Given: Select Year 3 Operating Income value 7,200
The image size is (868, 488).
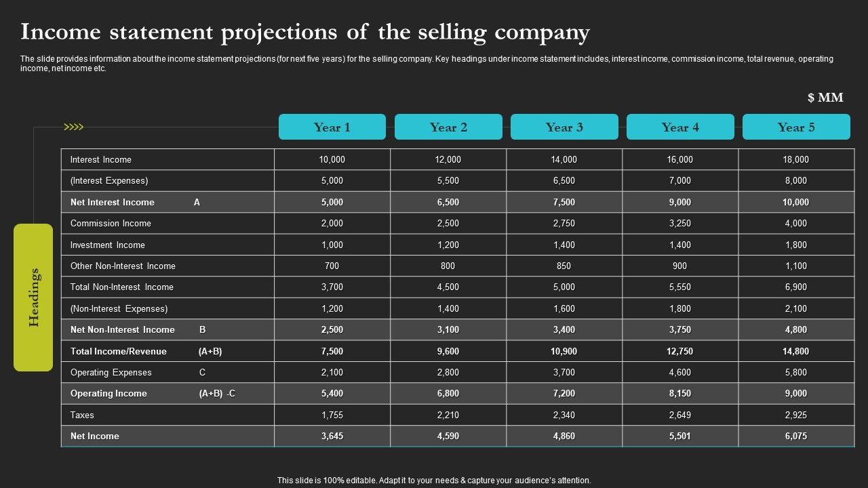Looking at the screenshot, I should point(564,394).
